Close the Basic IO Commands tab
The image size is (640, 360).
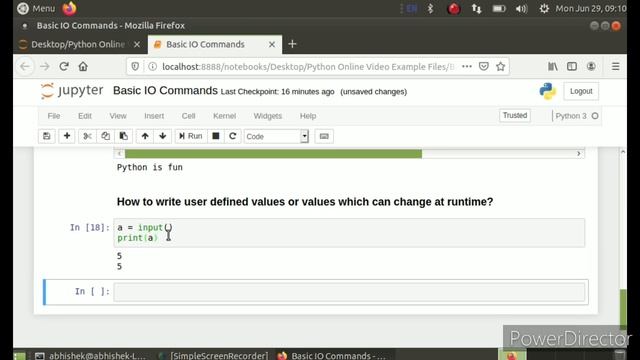[272, 44]
